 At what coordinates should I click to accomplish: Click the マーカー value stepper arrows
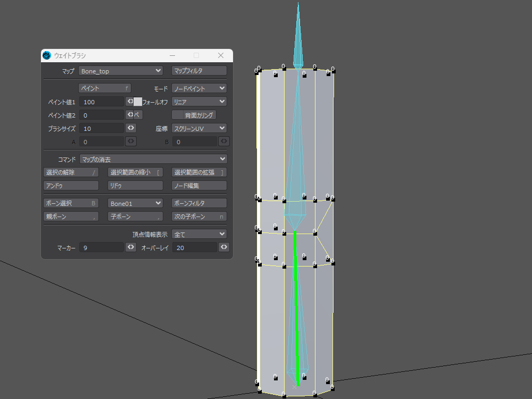coord(130,247)
